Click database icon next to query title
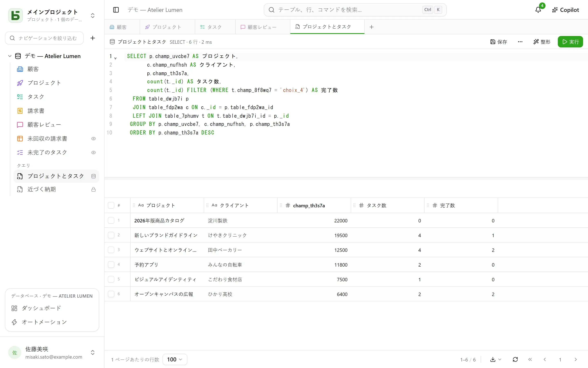The width and height of the screenshot is (588, 368). (112, 42)
